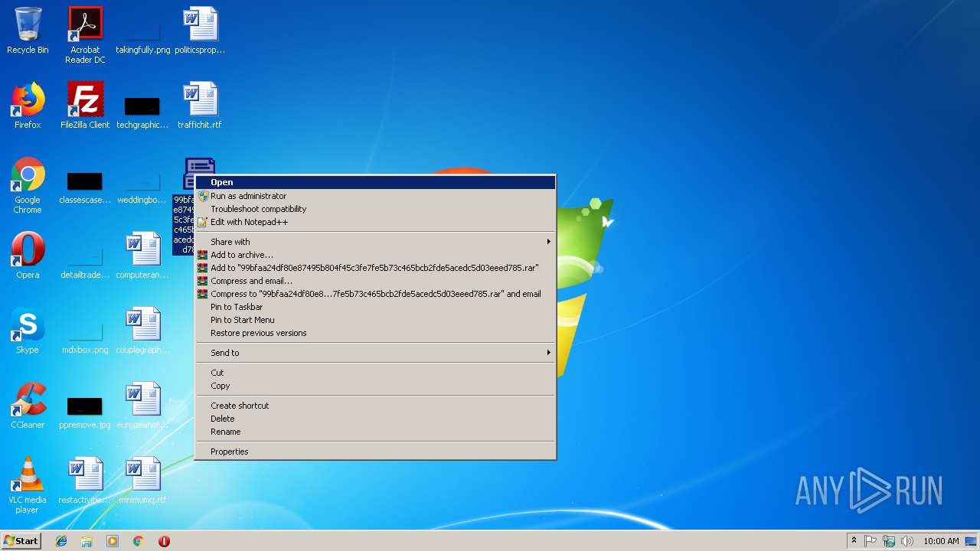This screenshot has height=551, width=980.
Task: Choose Rename in the context menu
Action: click(x=375, y=432)
